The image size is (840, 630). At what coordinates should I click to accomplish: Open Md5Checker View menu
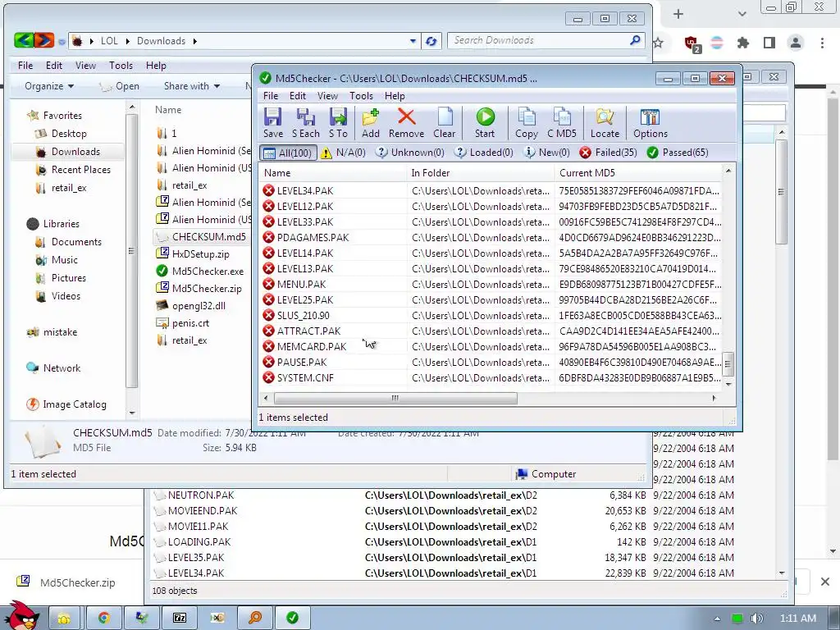click(x=327, y=96)
